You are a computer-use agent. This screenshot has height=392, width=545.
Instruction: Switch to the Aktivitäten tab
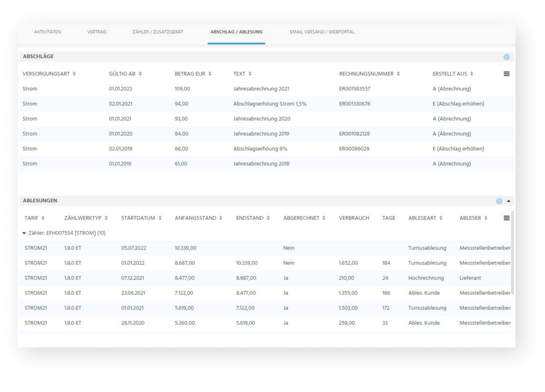[x=47, y=32]
